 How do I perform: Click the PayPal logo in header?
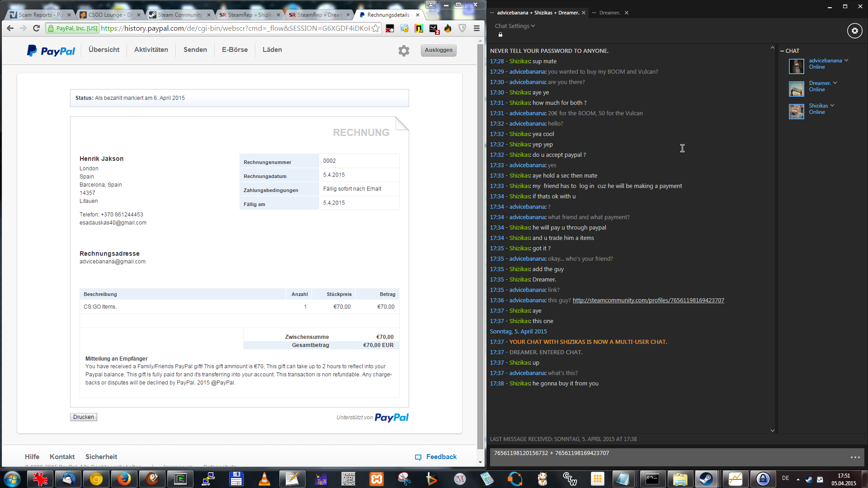[51, 51]
